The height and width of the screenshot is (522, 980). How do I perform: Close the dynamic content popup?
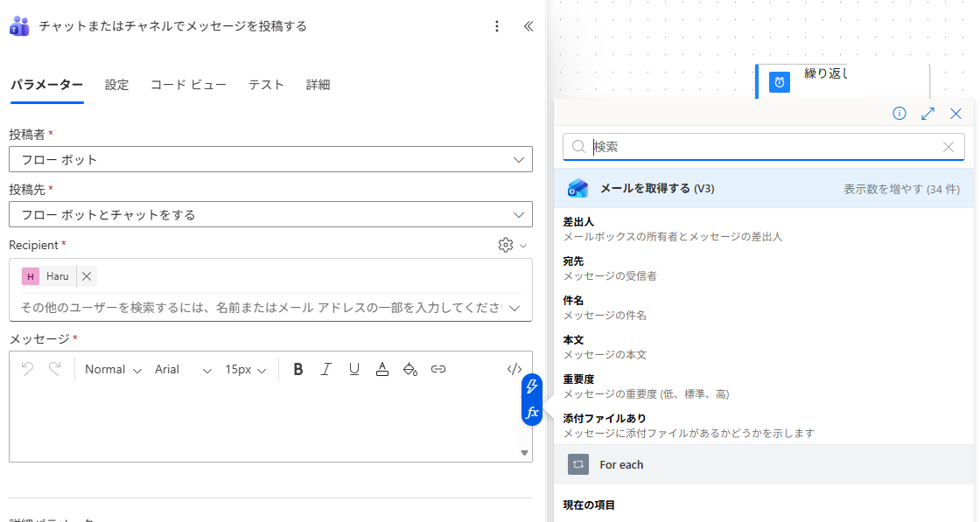955,114
